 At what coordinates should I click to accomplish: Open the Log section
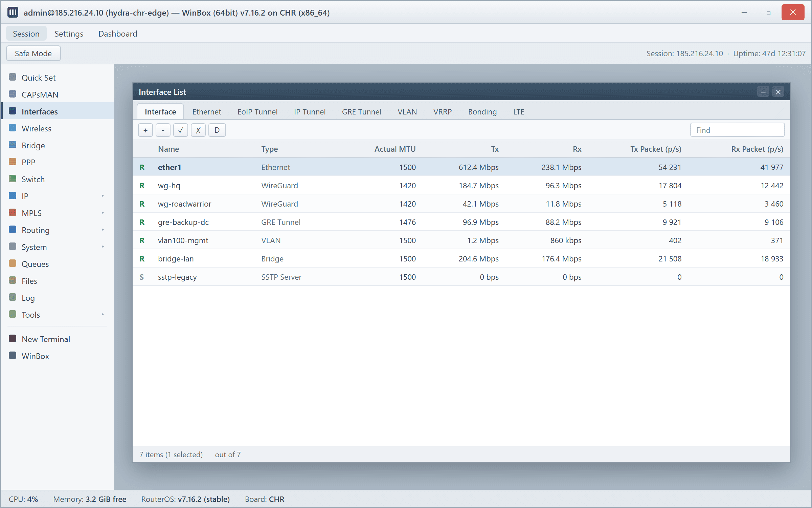coord(57,298)
